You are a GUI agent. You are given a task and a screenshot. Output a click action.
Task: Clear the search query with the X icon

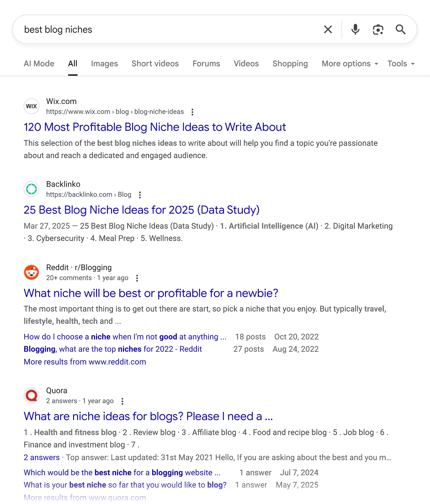tap(328, 29)
